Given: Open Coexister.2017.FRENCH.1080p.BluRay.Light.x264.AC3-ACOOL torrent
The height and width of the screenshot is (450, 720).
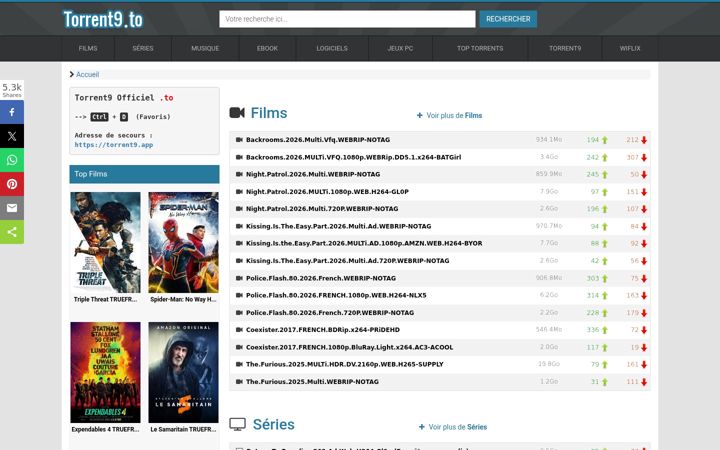Looking at the screenshot, I should (349, 347).
